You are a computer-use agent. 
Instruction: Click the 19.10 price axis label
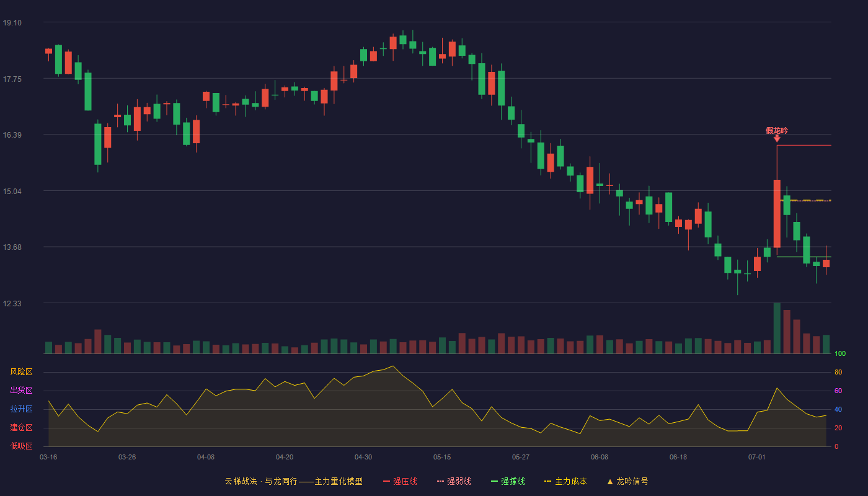tap(12, 23)
